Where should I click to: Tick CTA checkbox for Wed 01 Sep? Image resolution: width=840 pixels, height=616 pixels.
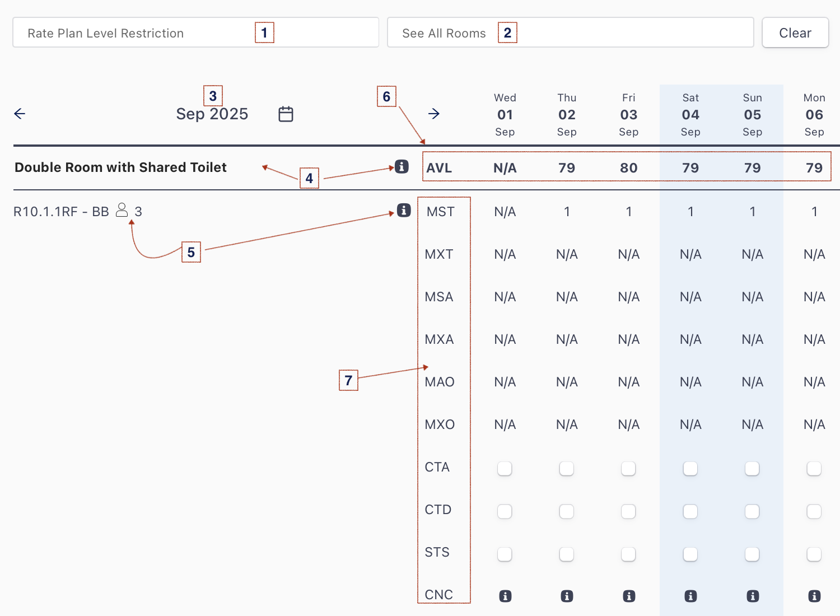click(x=505, y=469)
